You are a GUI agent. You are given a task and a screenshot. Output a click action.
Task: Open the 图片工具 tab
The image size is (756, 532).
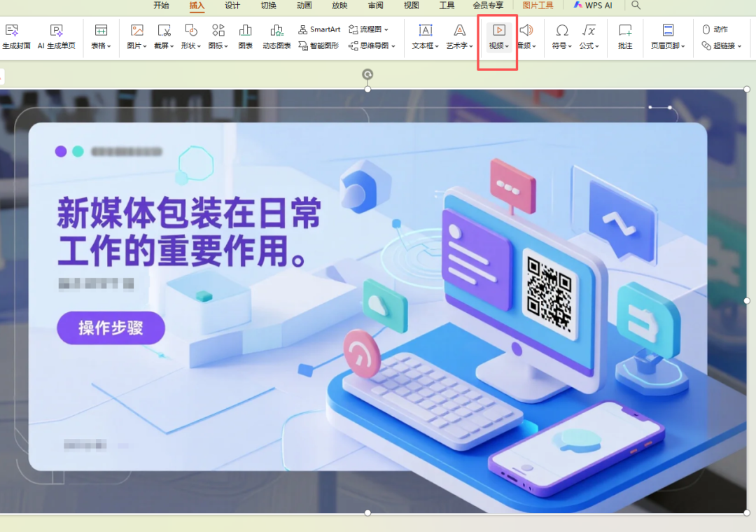(x=538, y=6)
